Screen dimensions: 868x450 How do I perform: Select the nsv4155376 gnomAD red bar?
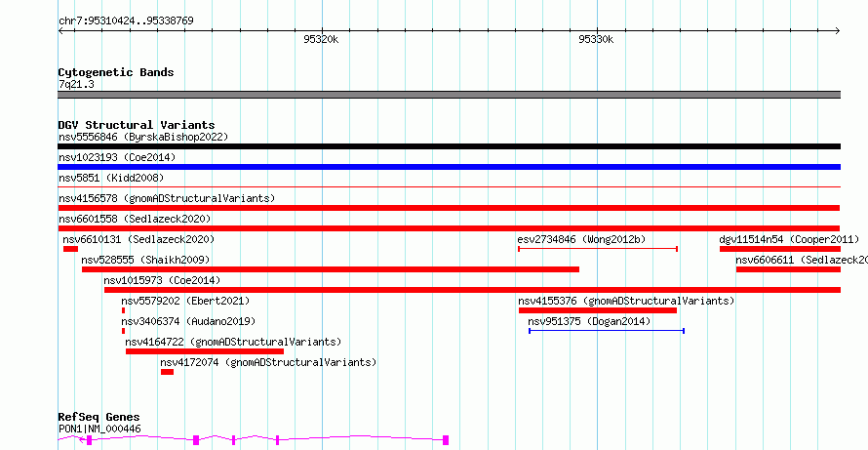point(597,310)
